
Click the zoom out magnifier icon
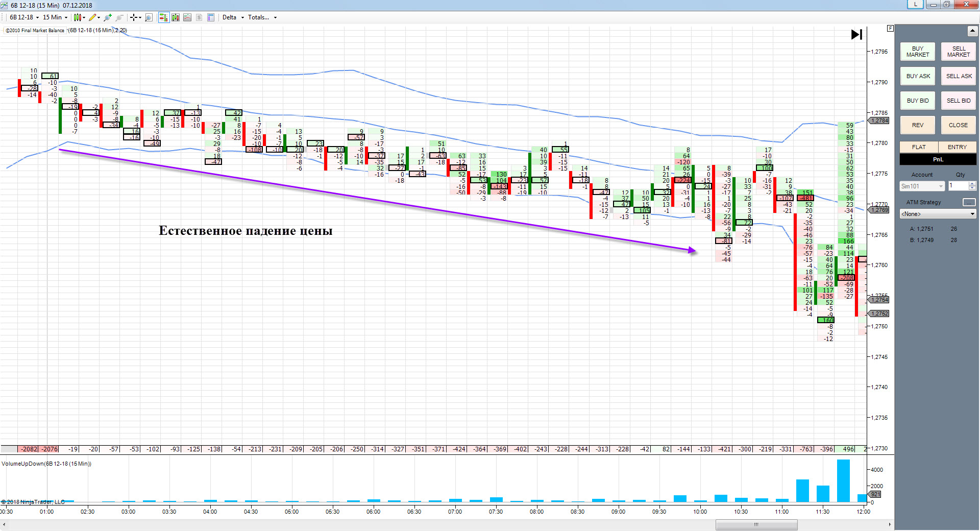119,17
